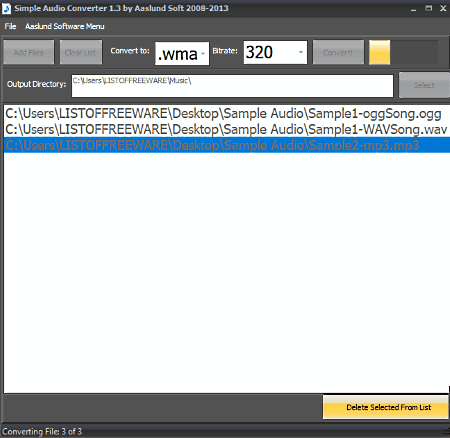Select the Sample1-oggSong.ogg list row
Screen dimensions: 450x438
(x=227, y=114)
